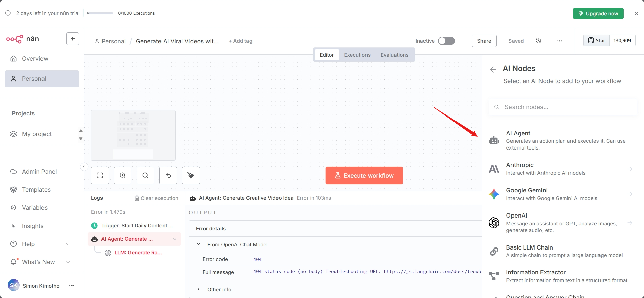Click the canvas minimap thumbnail
644x298 pixels.
pyautogui.click(x=133, y=135)
